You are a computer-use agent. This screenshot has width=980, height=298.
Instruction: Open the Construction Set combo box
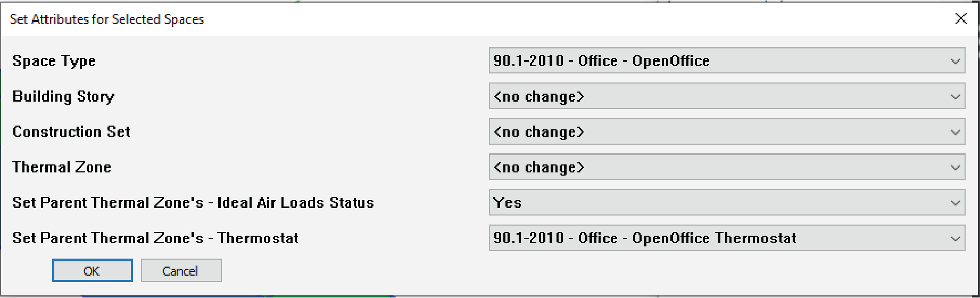(x=726, y=132)
